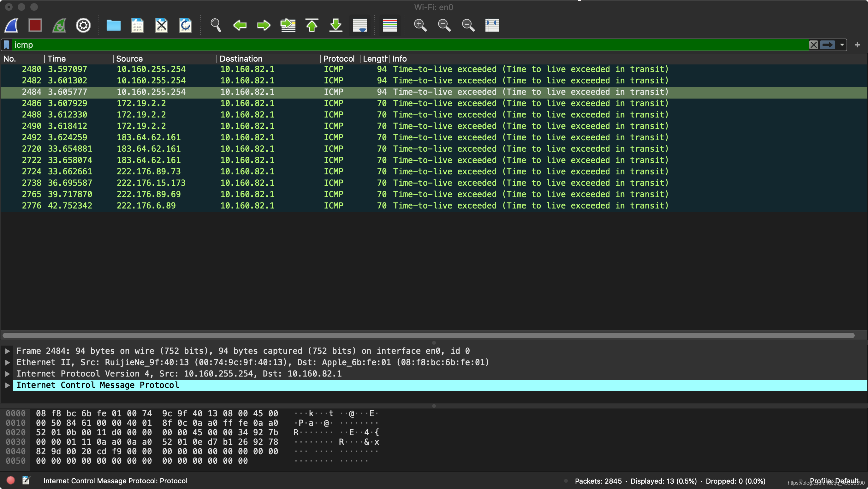Click into the icmp filter field
Viewport: 868px width, 489px height.
coord(410,45)
